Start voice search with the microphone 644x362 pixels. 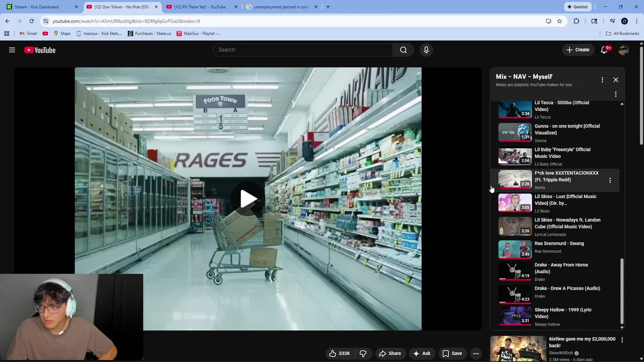click(426, 50)
